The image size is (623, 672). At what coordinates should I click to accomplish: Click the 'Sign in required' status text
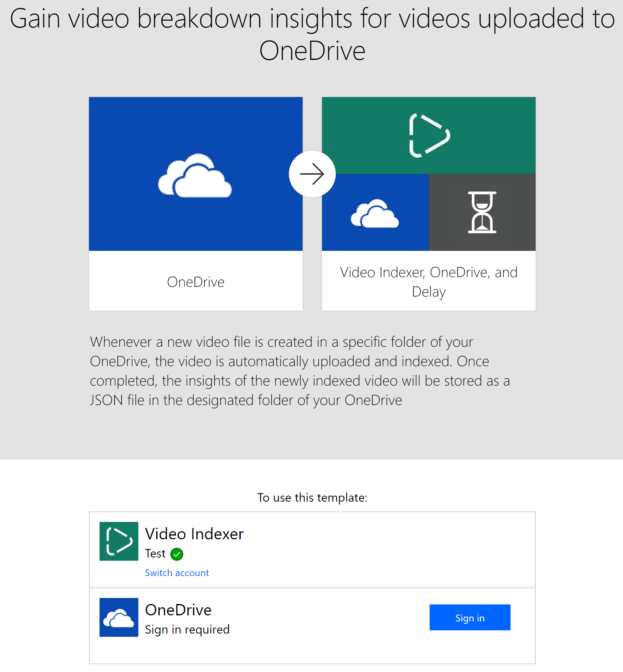[187, 630]
